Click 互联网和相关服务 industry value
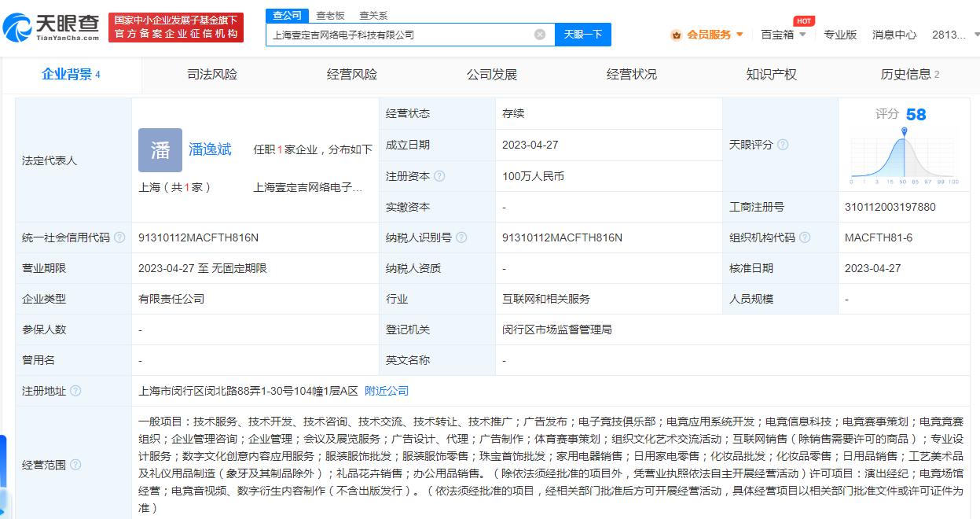 (546, 299)
